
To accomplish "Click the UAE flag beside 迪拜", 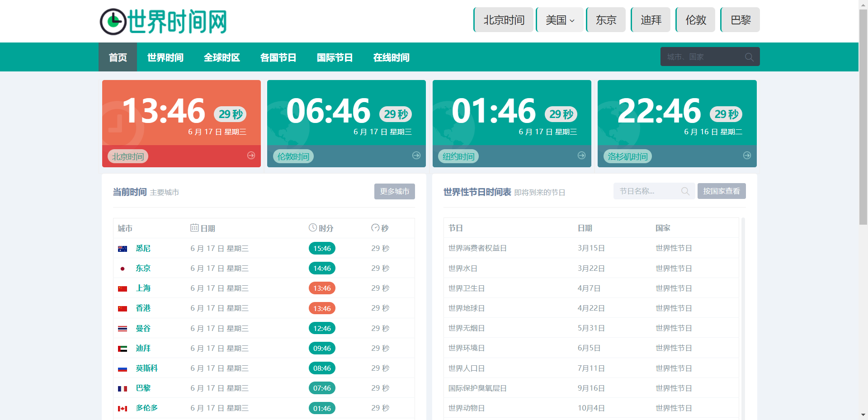I will coord(123,349).
